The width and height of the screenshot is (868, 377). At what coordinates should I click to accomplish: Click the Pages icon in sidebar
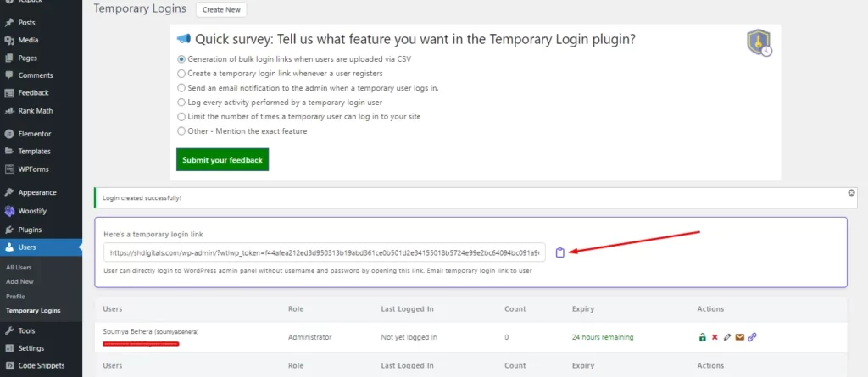pos(8,58)
